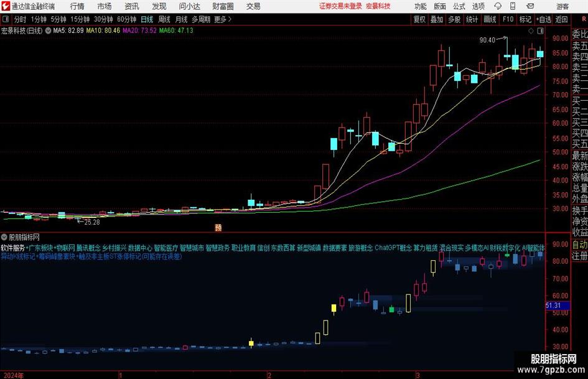
Task: Switch to 60分钟 period
Action: pyautogui.click(x=127, y=19)
